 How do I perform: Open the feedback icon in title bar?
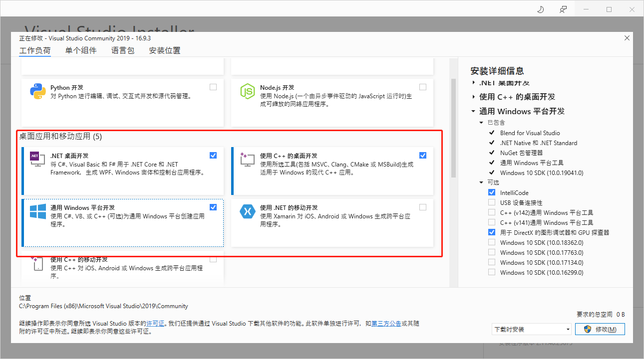(563, 9)
